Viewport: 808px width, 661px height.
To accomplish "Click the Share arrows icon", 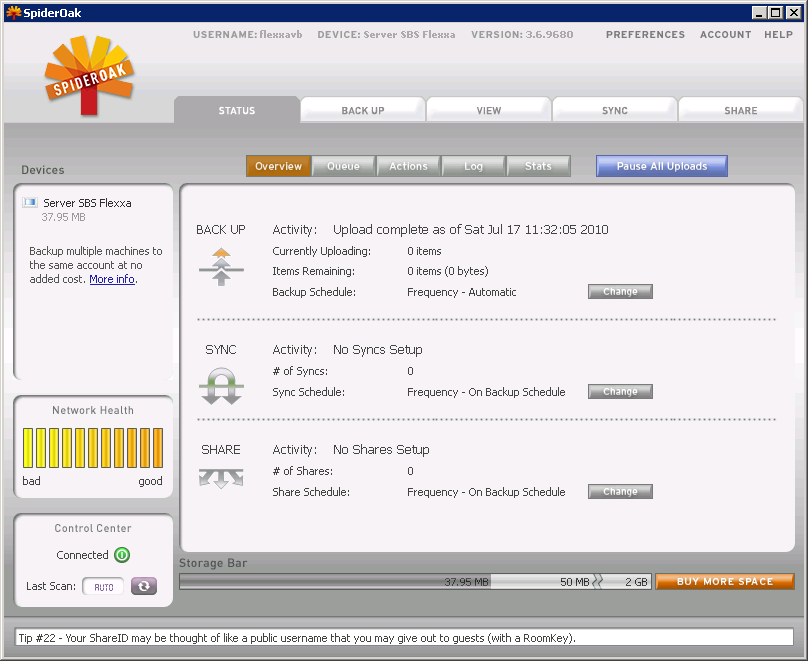I will (221, 478).
